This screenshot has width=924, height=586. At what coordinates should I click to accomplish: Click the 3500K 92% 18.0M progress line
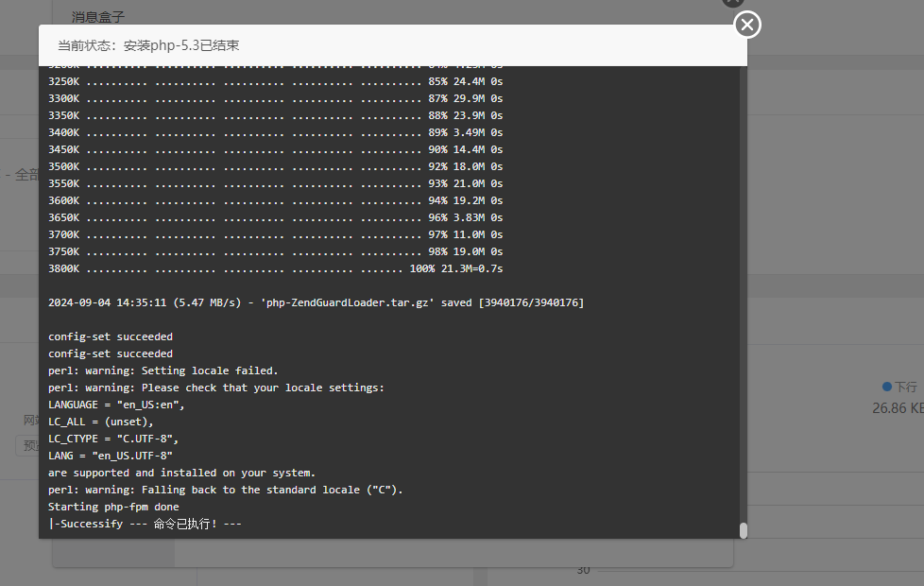pyautogui.click(x=275, y=167)
